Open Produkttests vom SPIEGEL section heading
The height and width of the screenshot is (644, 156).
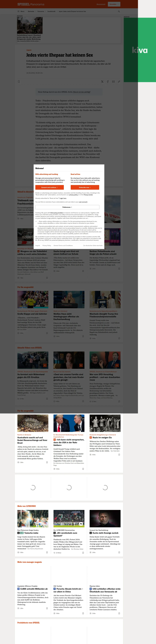coord(29,623)
